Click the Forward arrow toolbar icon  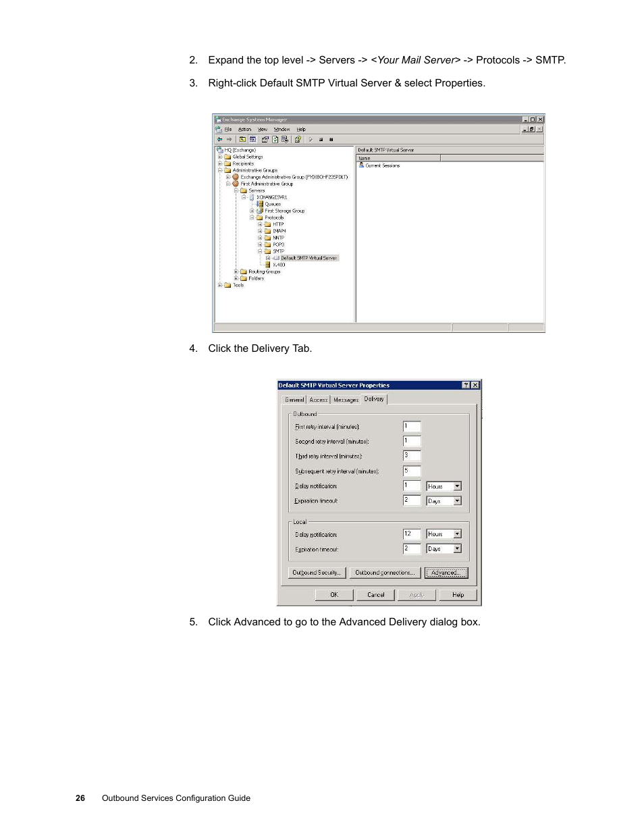click(229, 140)
